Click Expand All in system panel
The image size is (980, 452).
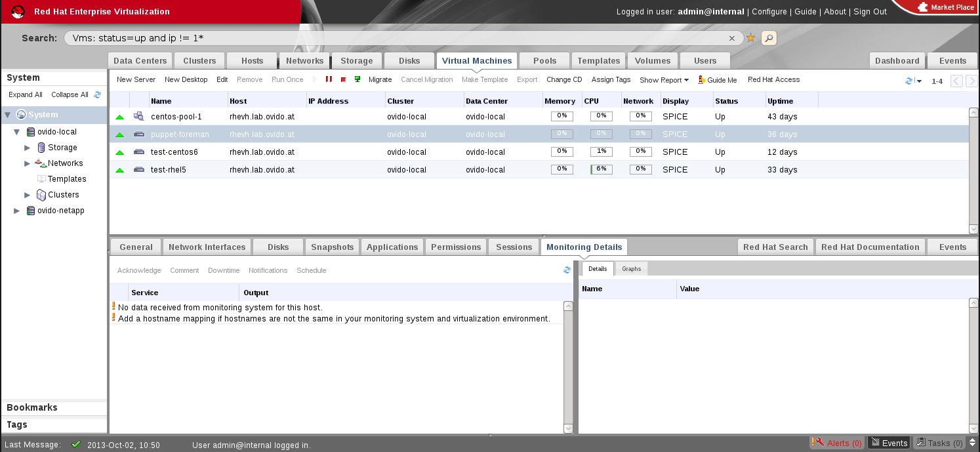point(26,94)
